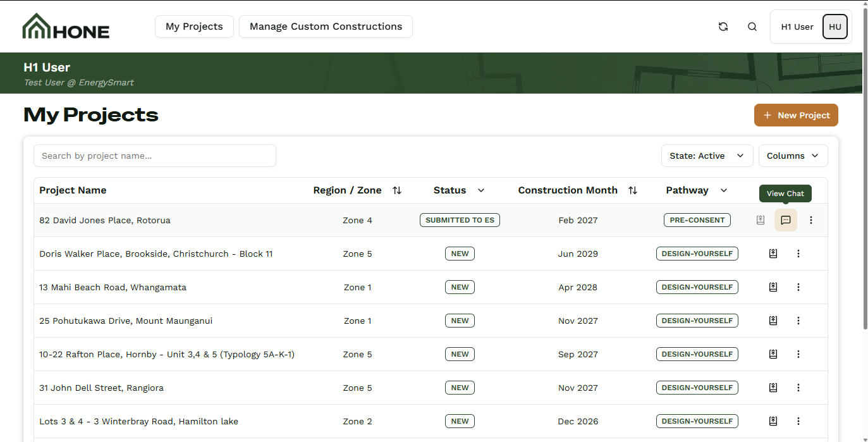868x442 pixels.
Task: Open Manage Custom Constructions
Action: pyautogui.click(x=326, y=27)
